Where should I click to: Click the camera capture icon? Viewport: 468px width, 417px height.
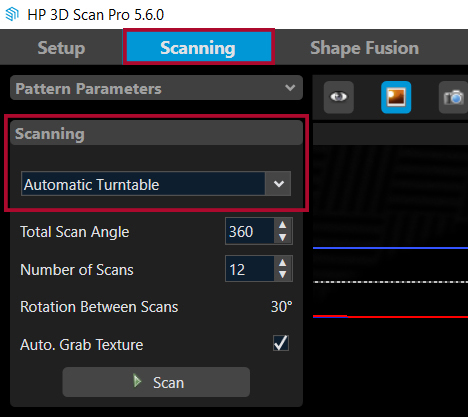453,97
